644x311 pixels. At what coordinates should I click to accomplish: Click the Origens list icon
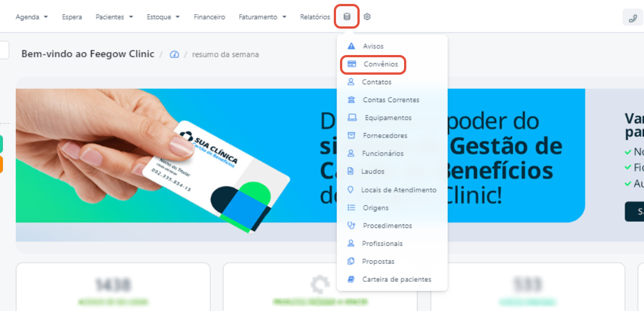click(x=351, y=208)
